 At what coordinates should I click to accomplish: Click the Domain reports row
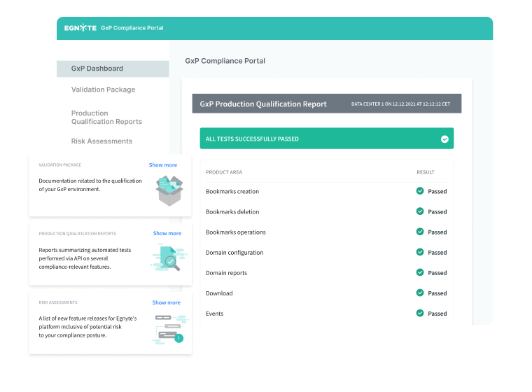(226, 273)
